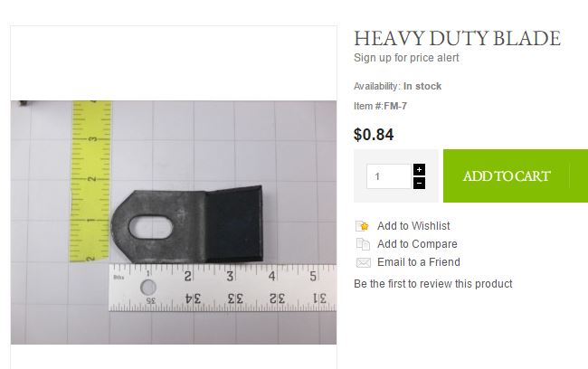The height and width of the screenshot is (369, 588).
Task: Click the envelope email icon
Action: [363, 262]
